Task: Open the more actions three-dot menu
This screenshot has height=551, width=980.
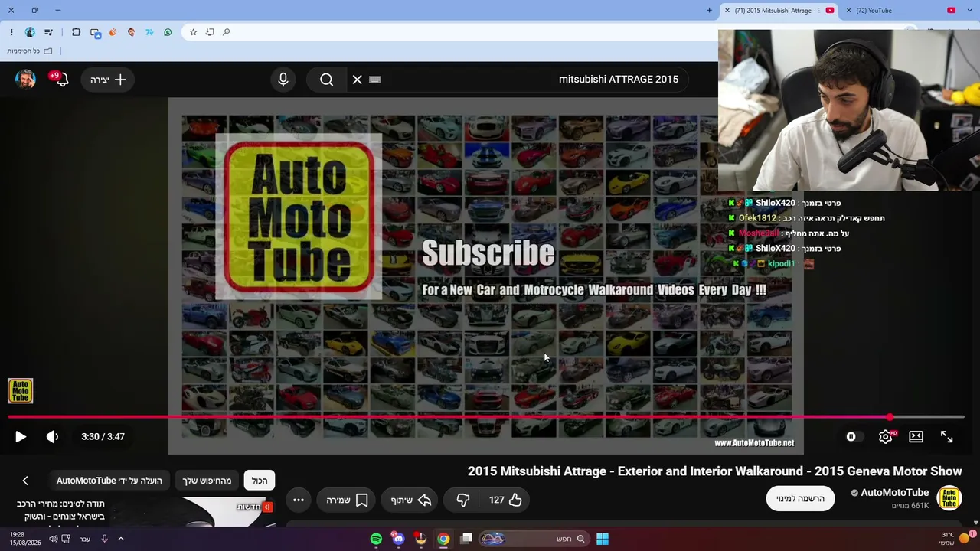Action: pos(299,500)
